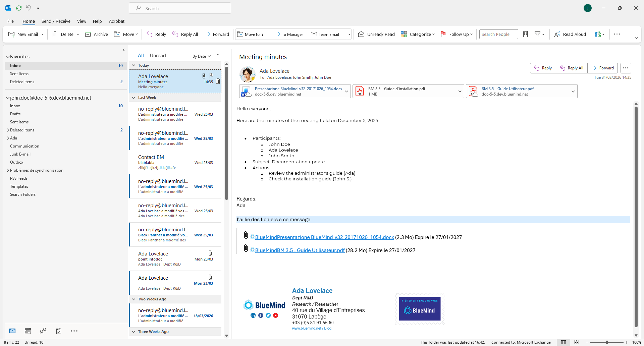This screenshot has height=346, width=644.
Task: Collapse the Favorites folder group
Action: [x=7, y=57]
